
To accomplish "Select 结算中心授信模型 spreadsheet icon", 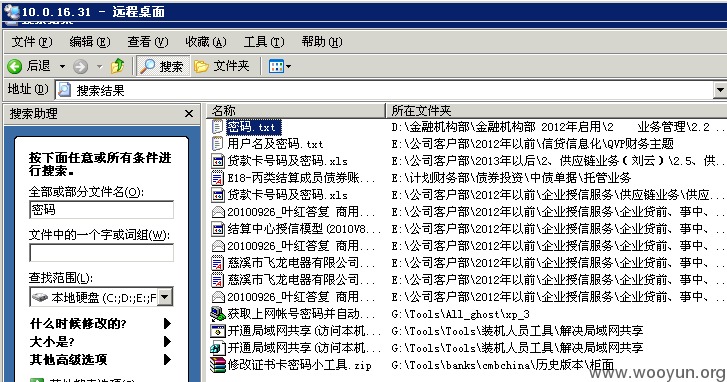I will [217, 229].
